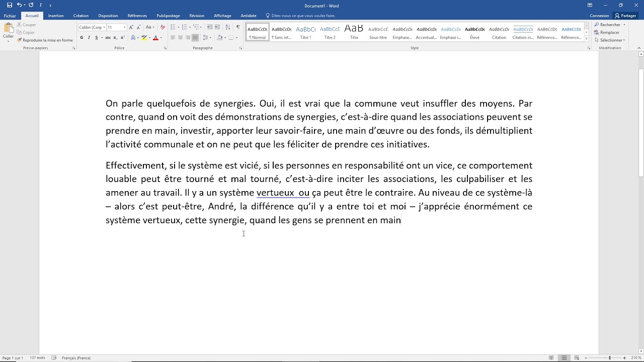This screenshot has height=362, width=644.
Task: Switch to read mode view
Action: click(x=551, y=358)
